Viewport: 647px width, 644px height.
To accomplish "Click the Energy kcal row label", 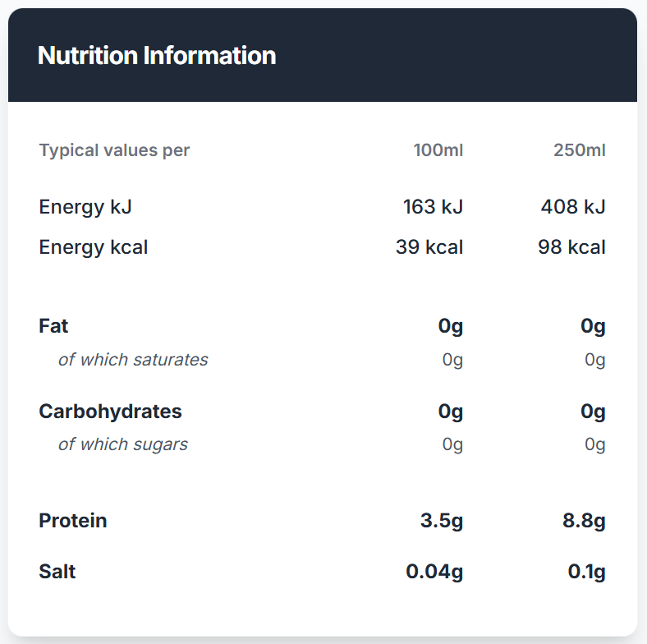I will pyautogui.click(x=94, y=247).
